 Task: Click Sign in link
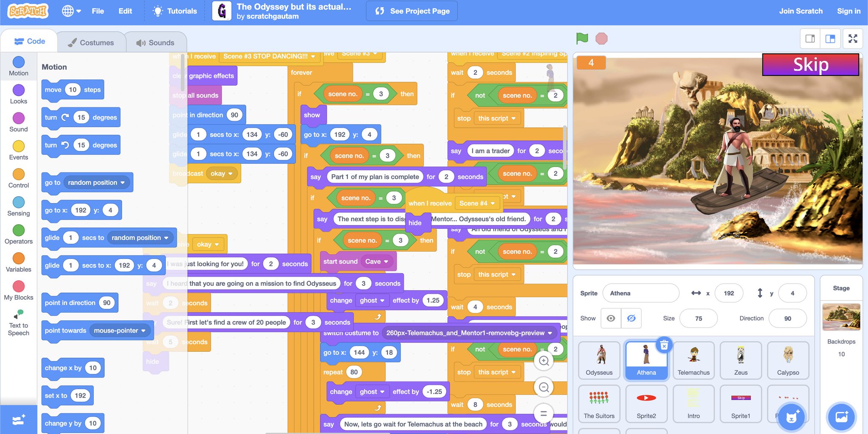coord(849,11)
